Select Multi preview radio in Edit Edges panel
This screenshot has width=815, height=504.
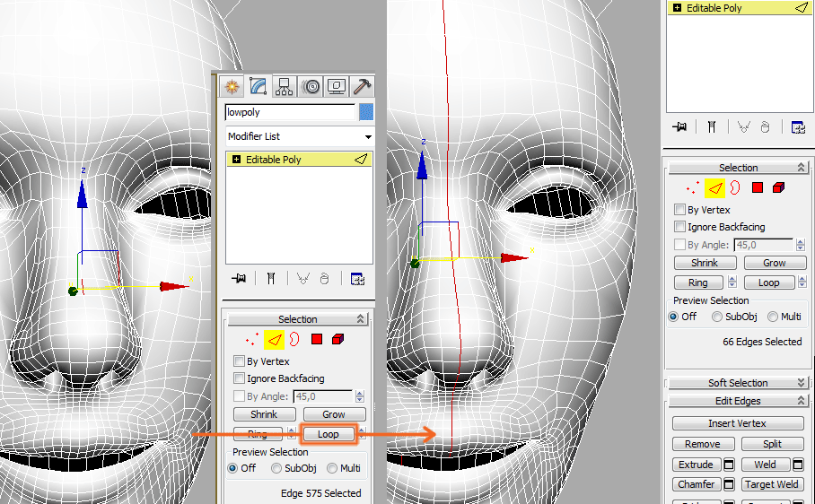773,317
